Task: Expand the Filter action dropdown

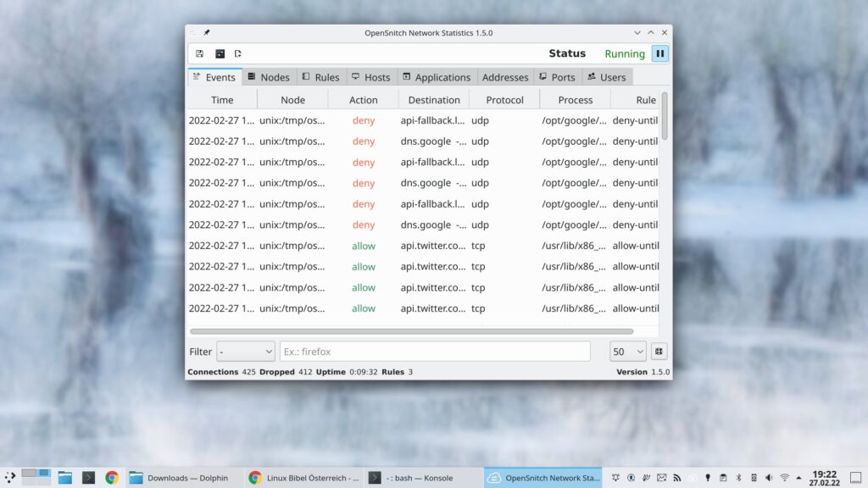Action: (246, 352)
